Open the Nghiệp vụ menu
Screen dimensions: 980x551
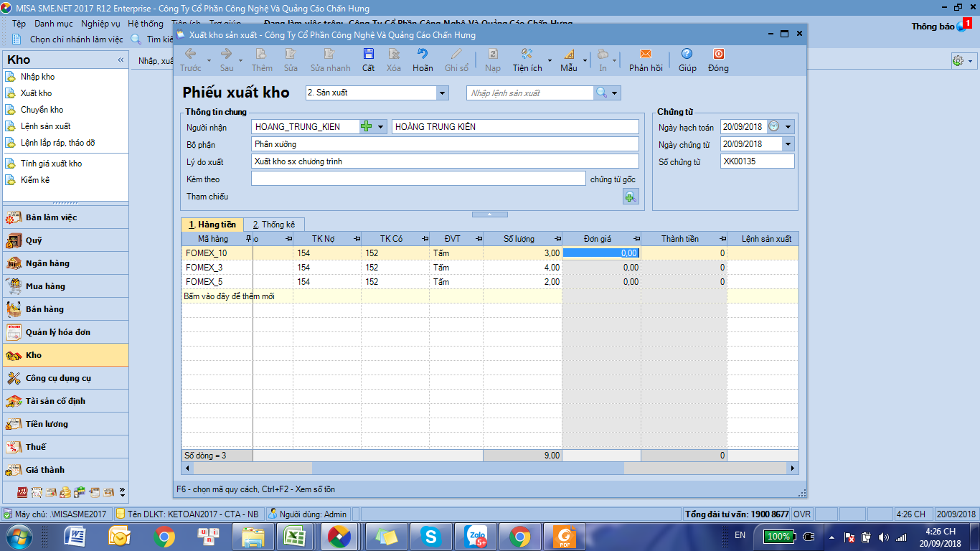pyautogui.click(x=100, y=24)
